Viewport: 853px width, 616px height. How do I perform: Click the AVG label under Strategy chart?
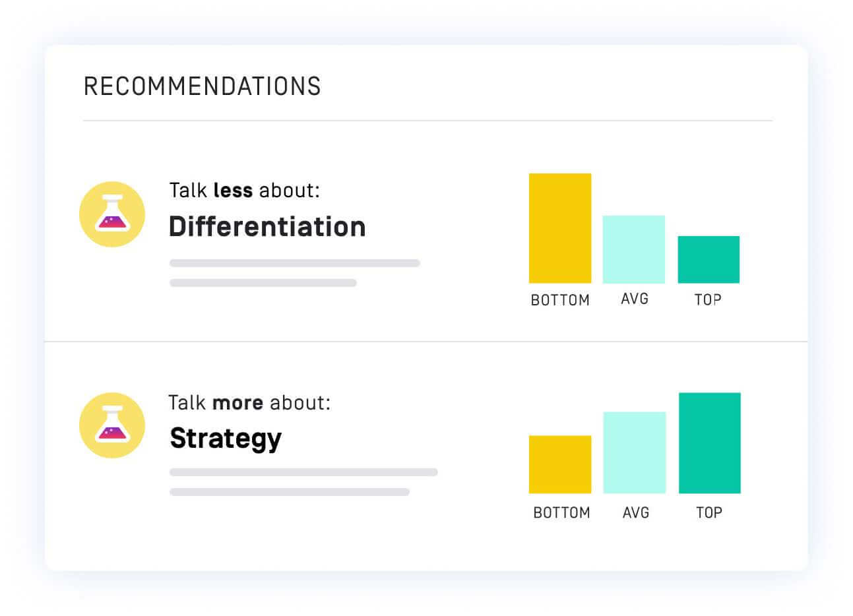[636, 512]
